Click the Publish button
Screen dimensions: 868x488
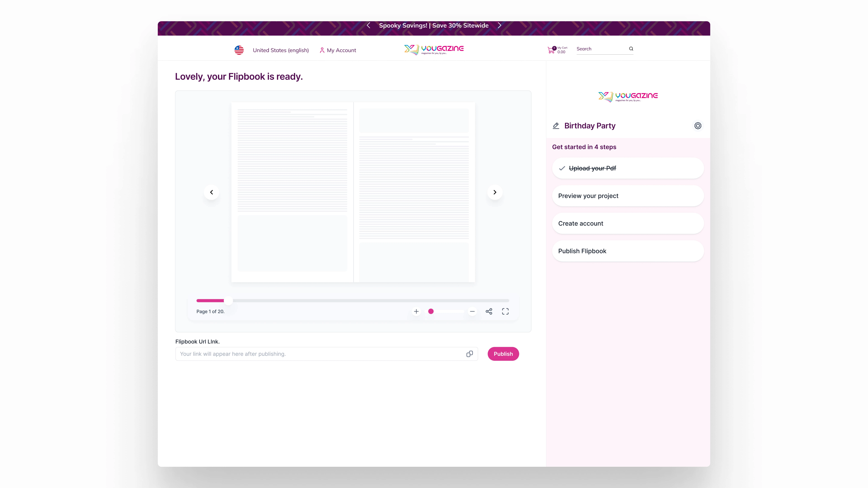pyautogui.click(x=503, y=354)
